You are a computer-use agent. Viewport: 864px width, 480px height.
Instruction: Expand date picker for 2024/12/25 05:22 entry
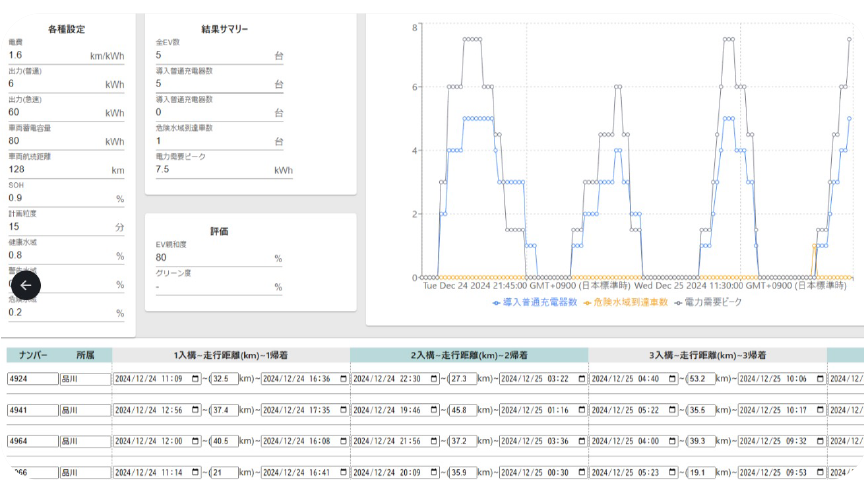pos(674,410)
